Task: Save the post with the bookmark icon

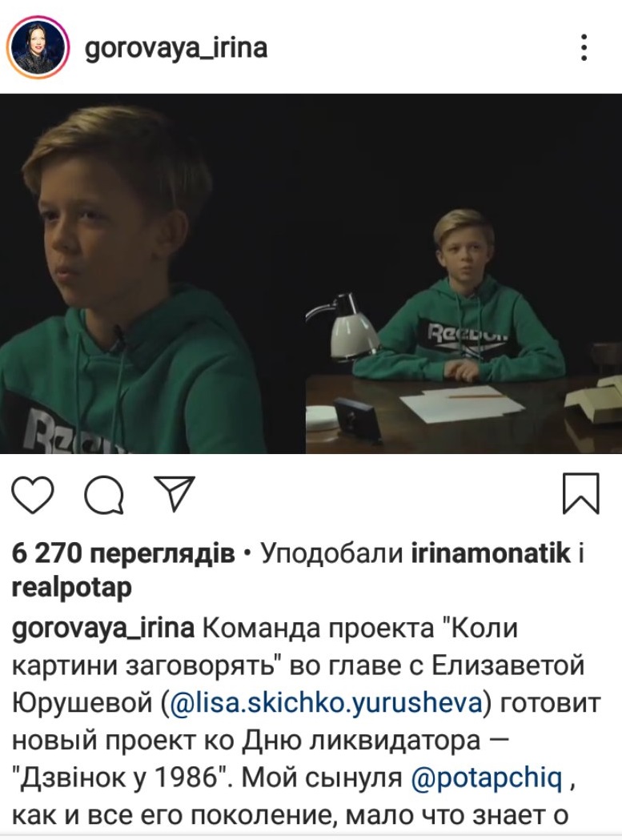Action: (x=580, y=494)
